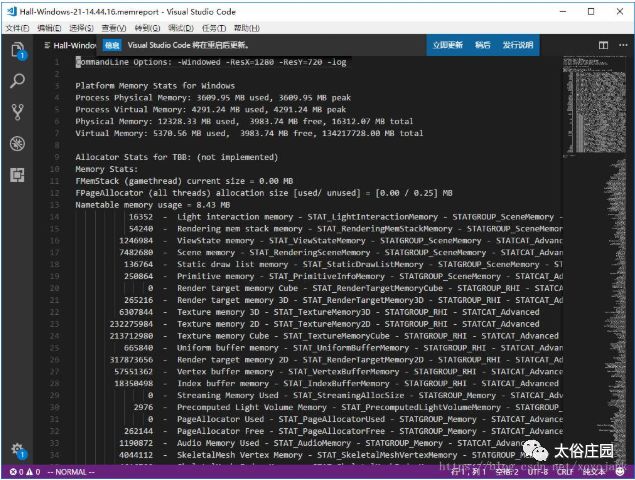Image resolution: width=635 pixels, height=480 pixels.
Task: Click the CRLF line ending indicator
Action: [565, 472]
